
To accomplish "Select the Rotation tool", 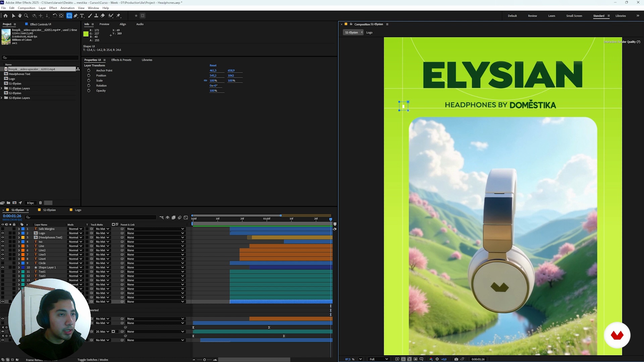I will [x=55, y=16].
